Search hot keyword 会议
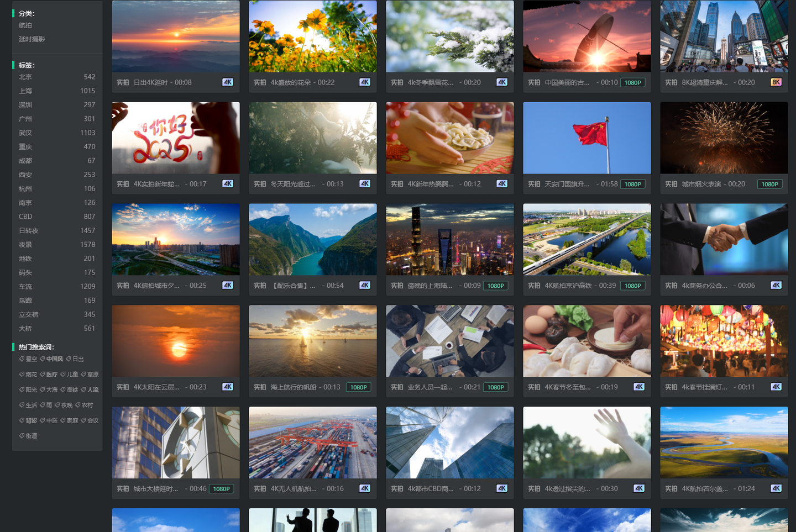 [x=90, y=420]
